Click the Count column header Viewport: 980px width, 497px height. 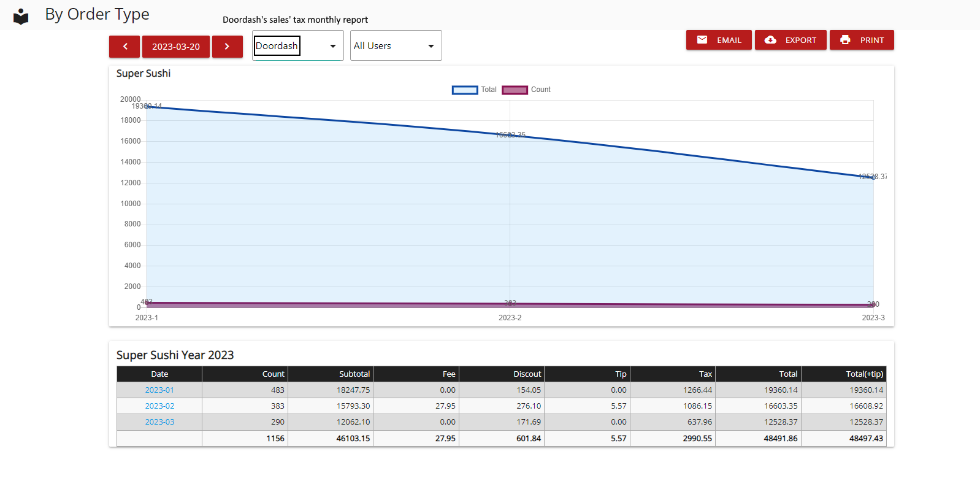pyautogui.click(x=273, y=374)
